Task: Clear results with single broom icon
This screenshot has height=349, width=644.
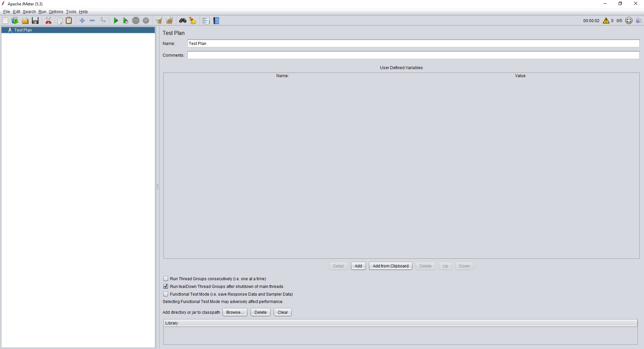Action: pos(159,20)
